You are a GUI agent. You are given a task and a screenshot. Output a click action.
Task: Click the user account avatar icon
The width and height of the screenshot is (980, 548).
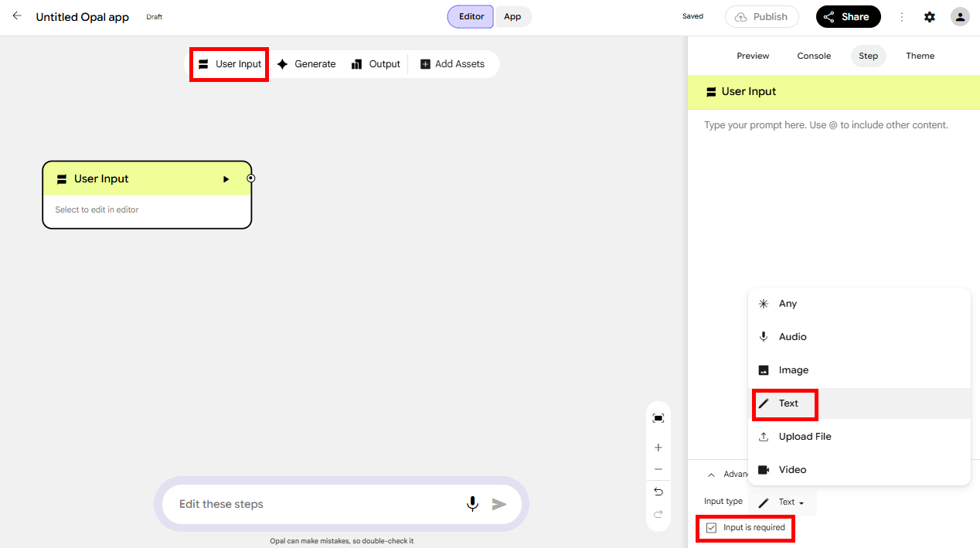(960, 17)
